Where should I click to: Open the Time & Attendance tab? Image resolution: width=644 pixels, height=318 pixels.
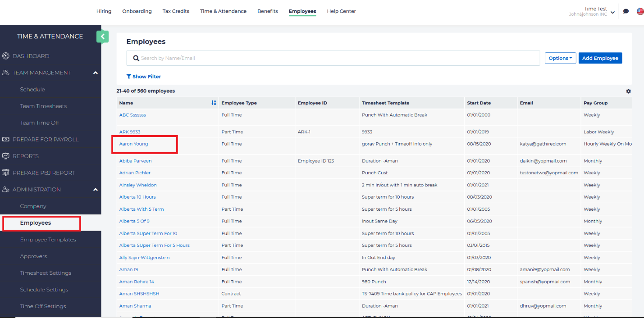[223, 11]
